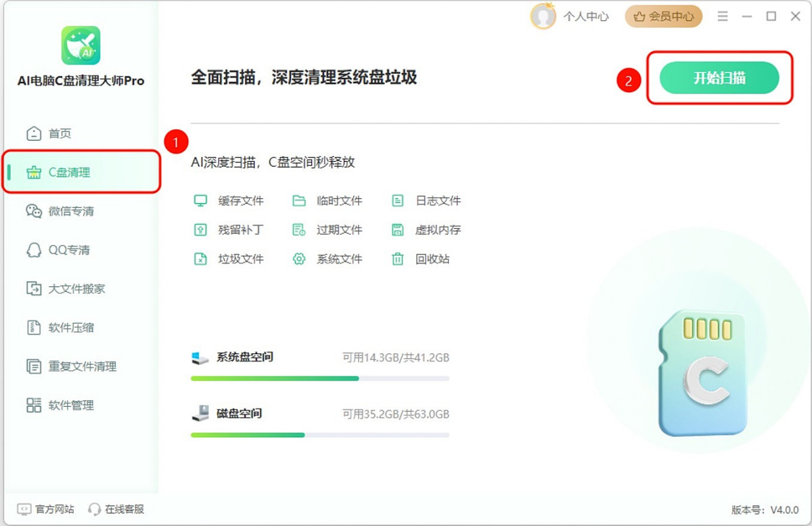Open the 首页 home page tab
The image size is (812, 526).
point(60,133)
